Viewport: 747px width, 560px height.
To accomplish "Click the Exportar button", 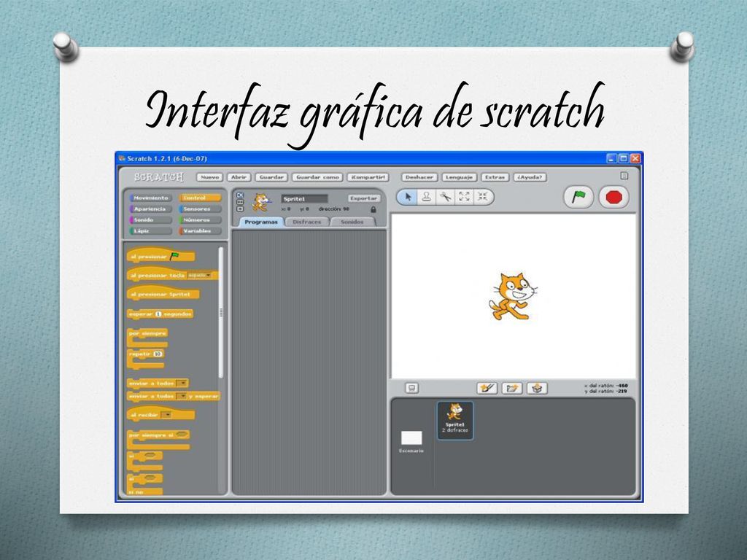I will point(363,198).
